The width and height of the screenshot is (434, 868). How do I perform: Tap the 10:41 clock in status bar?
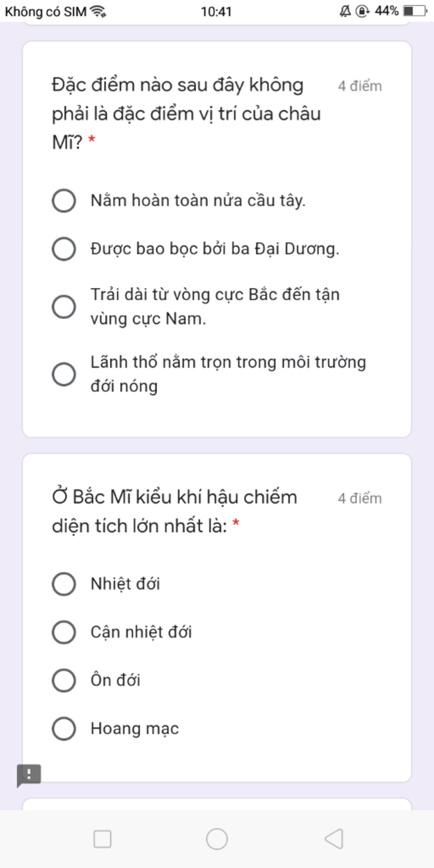tap(216, 11)
